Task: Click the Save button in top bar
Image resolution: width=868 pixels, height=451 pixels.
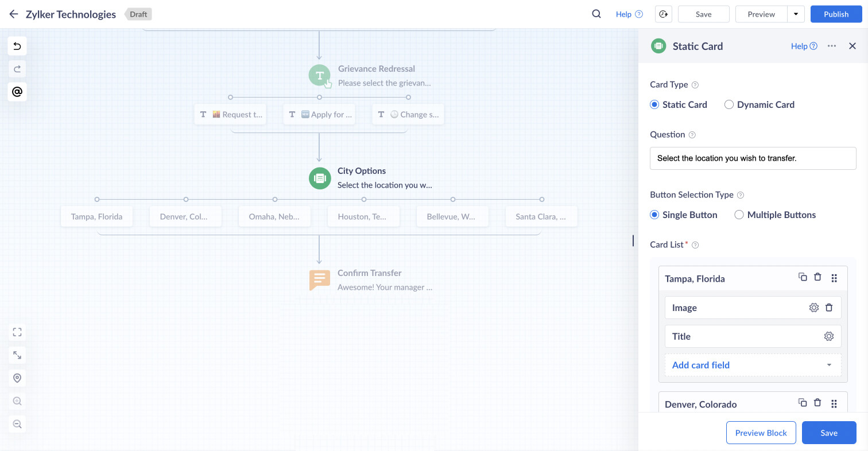Action: click(x=704, y=14)
